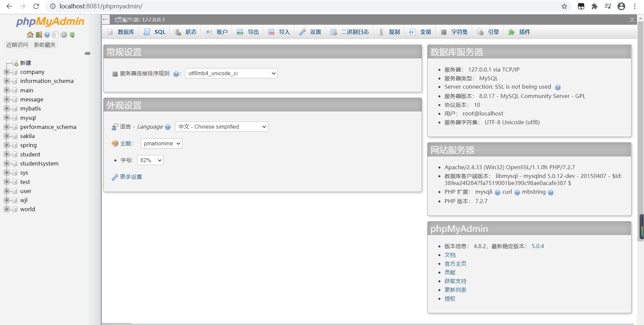
Task: Click the help icon next to Language
Action: point(168,127)
